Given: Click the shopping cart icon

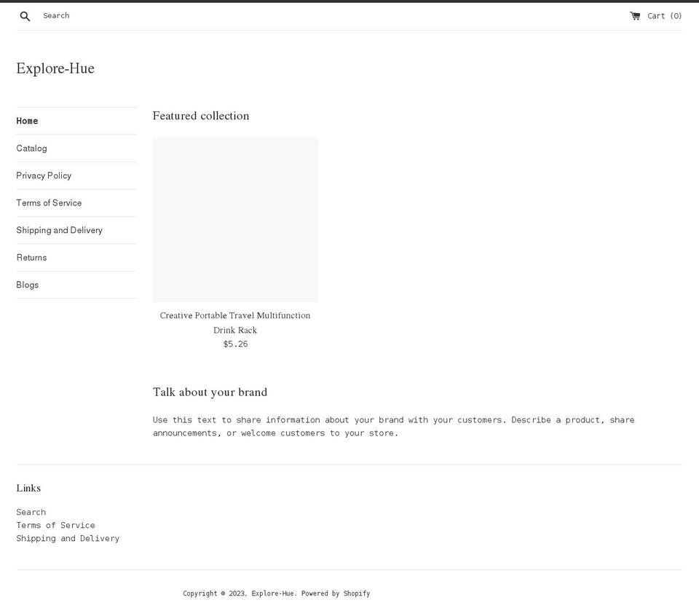Looking at the screenshot, I should 635,16.
